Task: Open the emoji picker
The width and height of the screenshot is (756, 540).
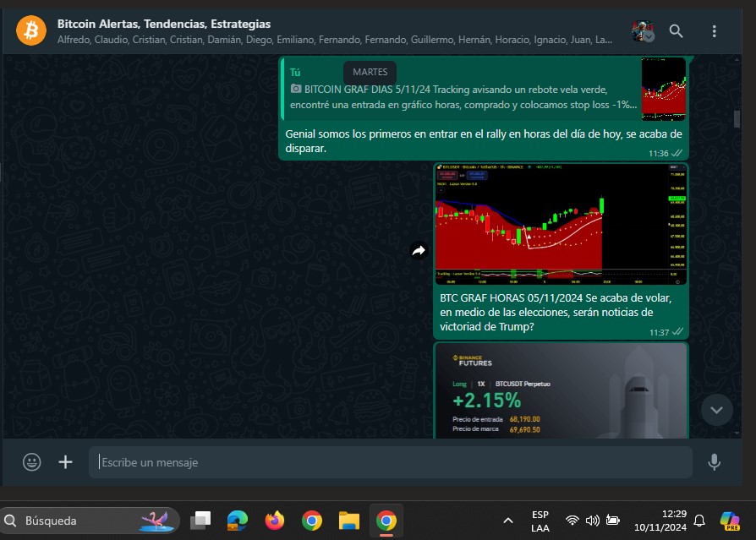Action: tap(32, 462)
